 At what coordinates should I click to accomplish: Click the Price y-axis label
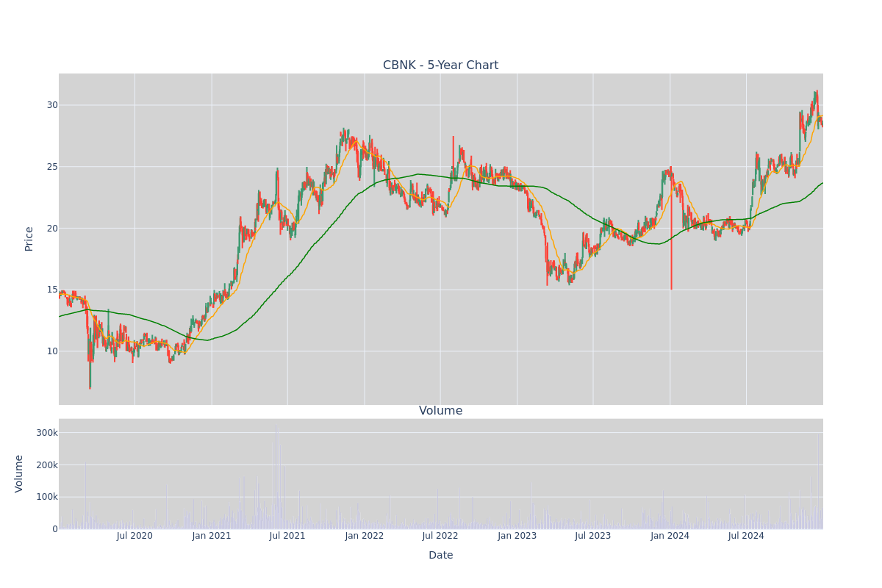[x=29, y=239]
